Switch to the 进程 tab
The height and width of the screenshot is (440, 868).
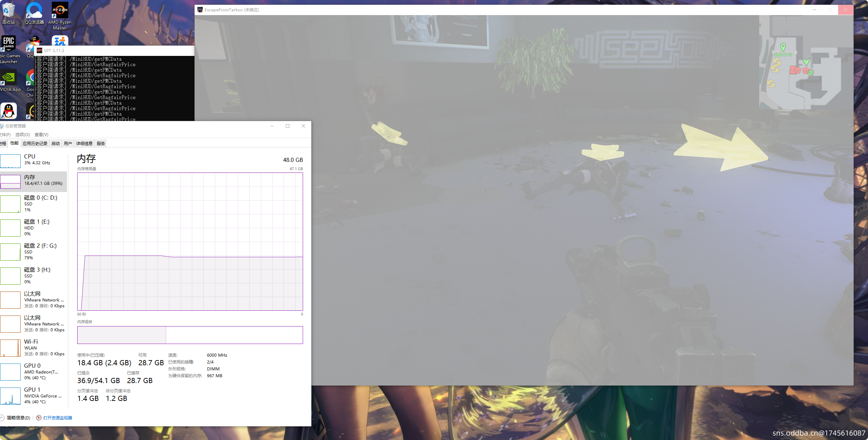(3, 143)
